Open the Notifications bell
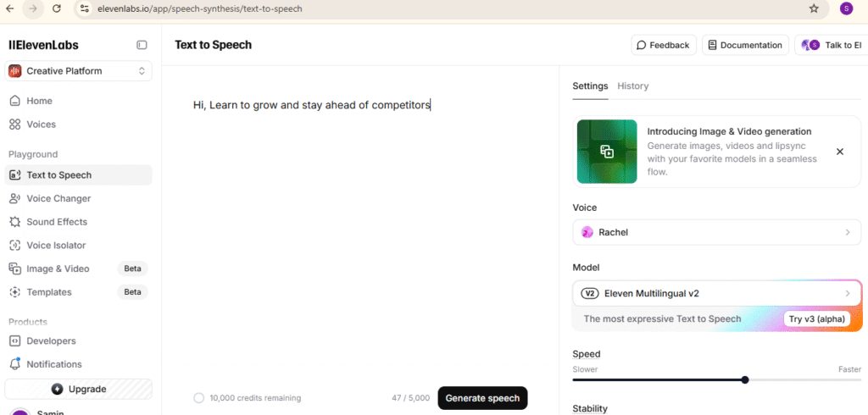 click(x=14, y=364)
